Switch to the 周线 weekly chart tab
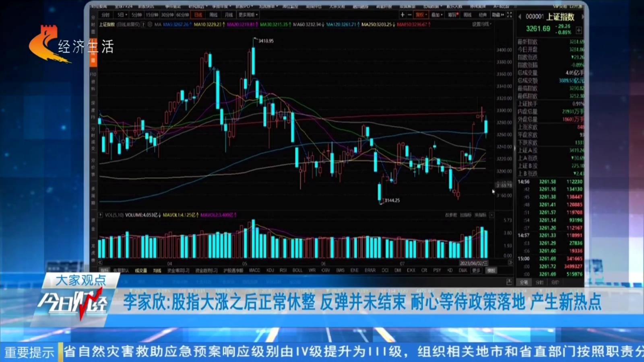The width and height of the screenshot is (644, 362). pos(213,15)
